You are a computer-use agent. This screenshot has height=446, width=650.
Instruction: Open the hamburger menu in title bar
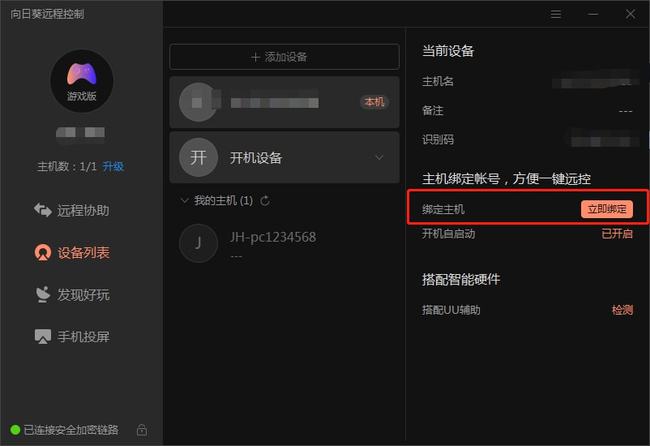click(x=555, y=15)
